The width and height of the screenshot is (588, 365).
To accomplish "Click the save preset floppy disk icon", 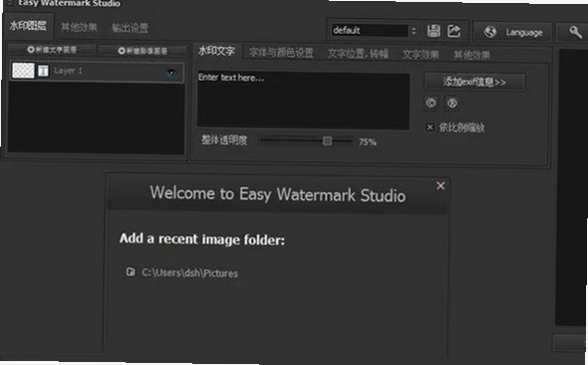I will [x=434, y=31].
